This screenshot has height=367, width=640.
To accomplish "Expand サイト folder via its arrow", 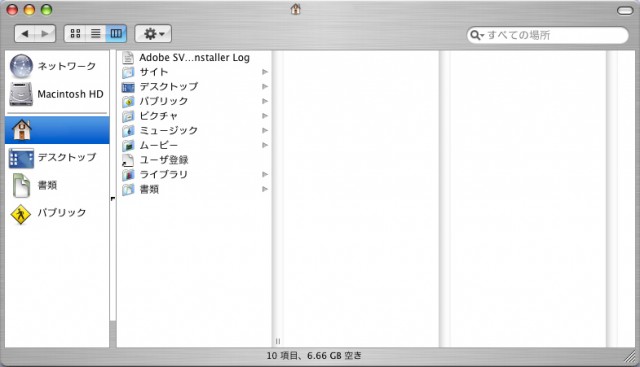I will (265, 72).
